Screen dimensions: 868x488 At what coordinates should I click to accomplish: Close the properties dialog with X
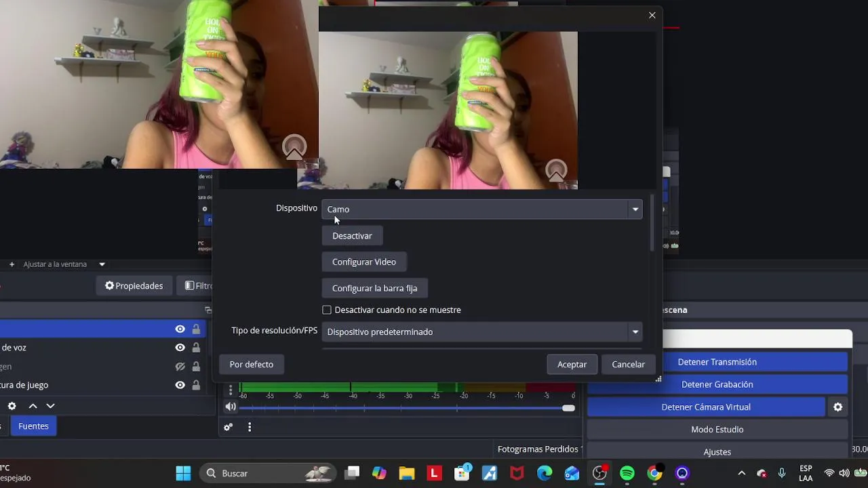tap(652, 15)
